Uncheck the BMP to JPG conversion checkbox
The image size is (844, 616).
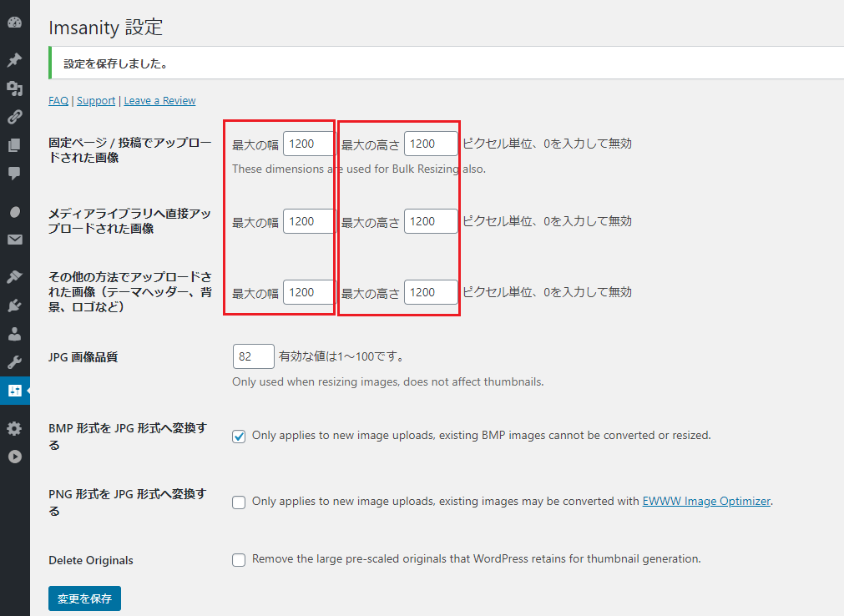tap(239, 437)
